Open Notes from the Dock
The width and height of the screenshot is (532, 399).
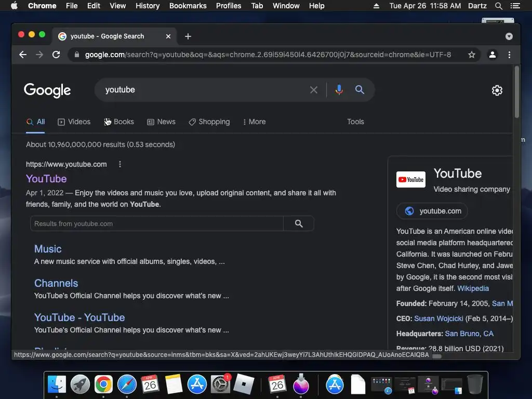click(174, 384)
